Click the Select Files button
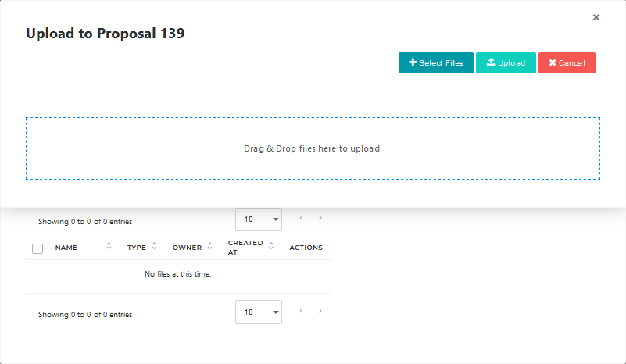 pyautogui.click(x=436, y=62)
